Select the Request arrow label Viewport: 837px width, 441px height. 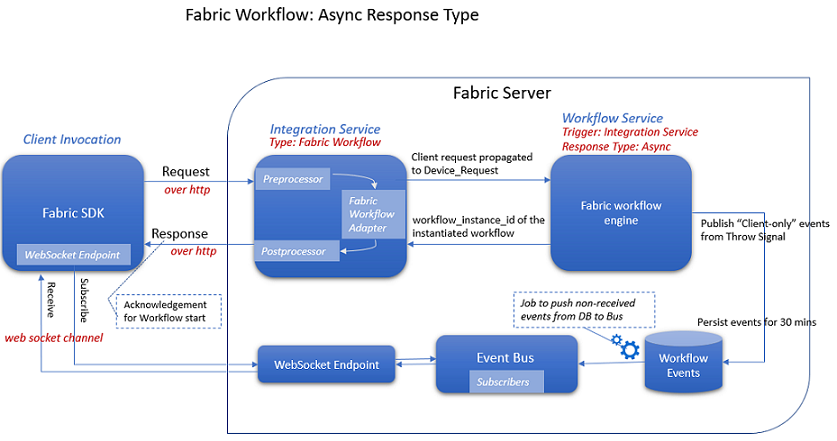click(x=186, y=172)
